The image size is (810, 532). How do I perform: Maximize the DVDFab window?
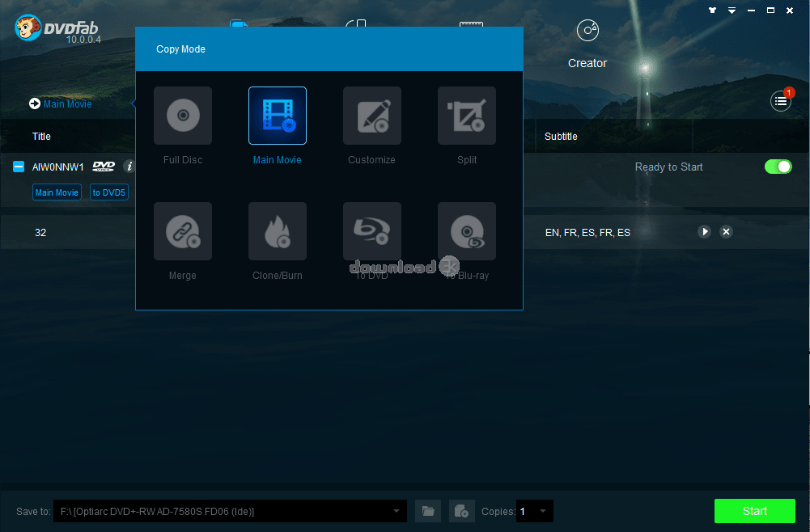(x=770, y=11)
